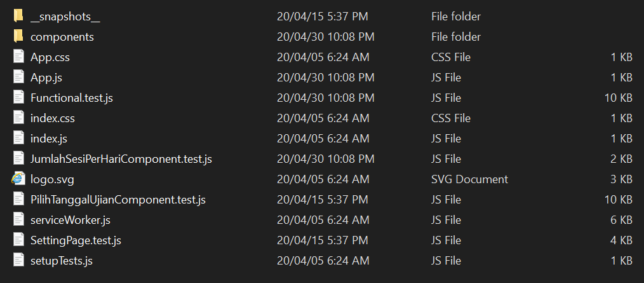Click the setupTests.js file icon
The image size is (644, 283).
18,260
